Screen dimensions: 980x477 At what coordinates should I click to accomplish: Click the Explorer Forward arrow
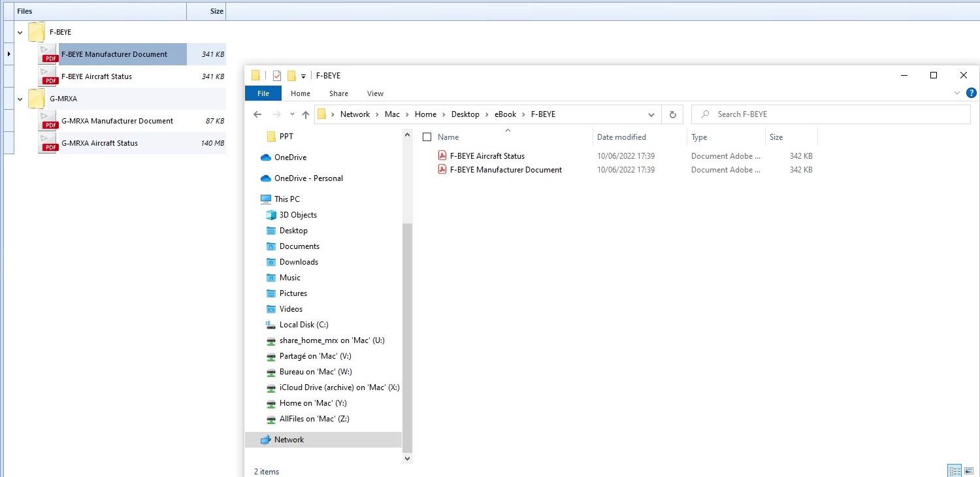coord(276,114)
